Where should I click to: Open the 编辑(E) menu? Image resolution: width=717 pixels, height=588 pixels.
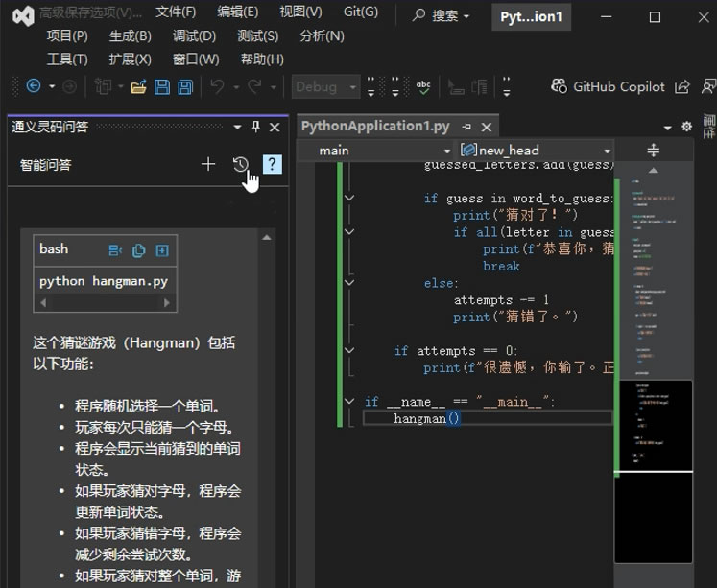click(x=237, y=12)
